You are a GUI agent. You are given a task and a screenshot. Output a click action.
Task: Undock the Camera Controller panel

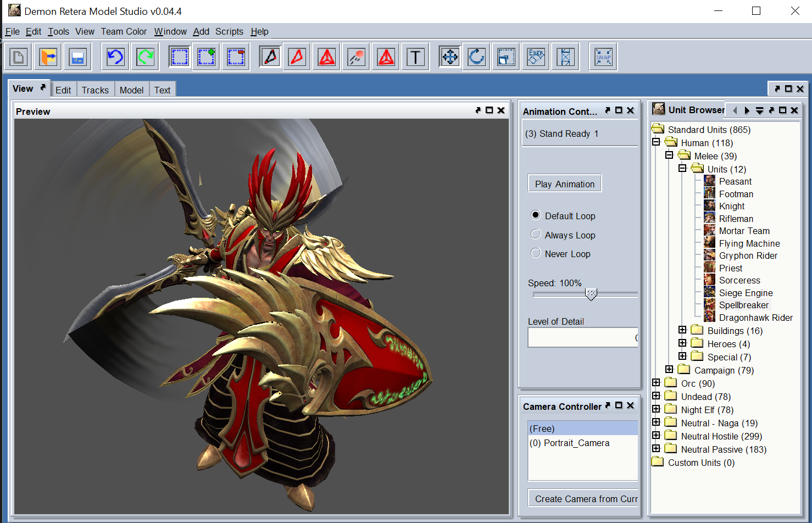tap(608, 405)
